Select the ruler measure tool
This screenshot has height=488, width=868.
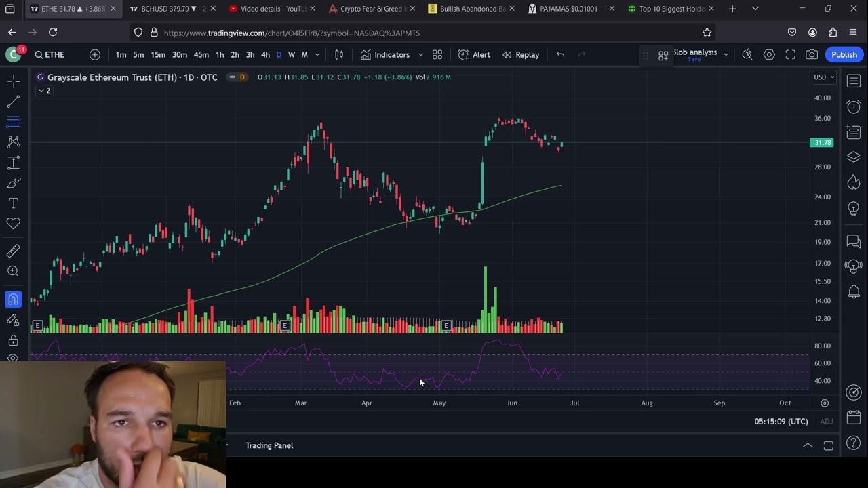(13, 251)
